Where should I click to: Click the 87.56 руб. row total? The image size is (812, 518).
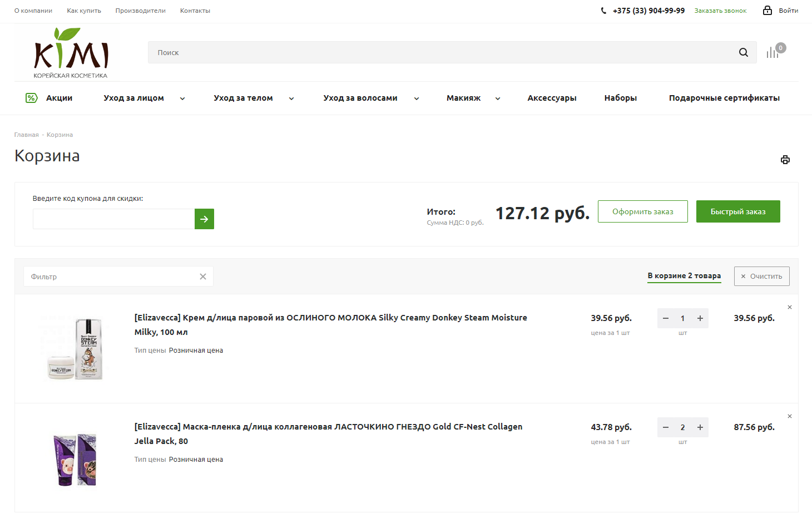click(754, 427)
